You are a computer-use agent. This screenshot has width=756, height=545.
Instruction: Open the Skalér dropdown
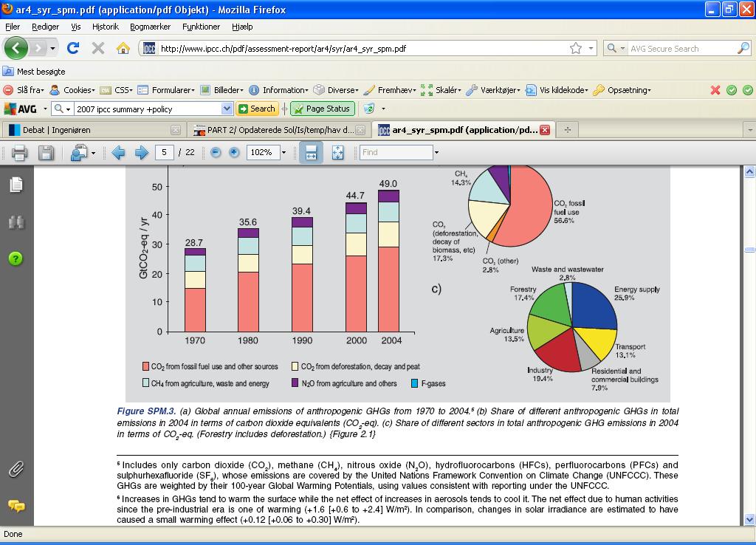(x=441, y=90)
